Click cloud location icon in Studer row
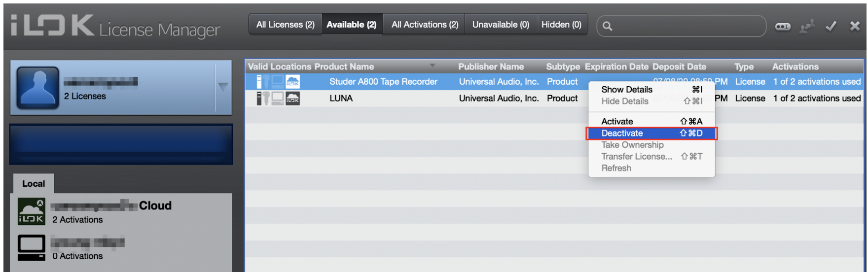Image resolution: width=868 pixels, height=276 pixels. (292, 82)
